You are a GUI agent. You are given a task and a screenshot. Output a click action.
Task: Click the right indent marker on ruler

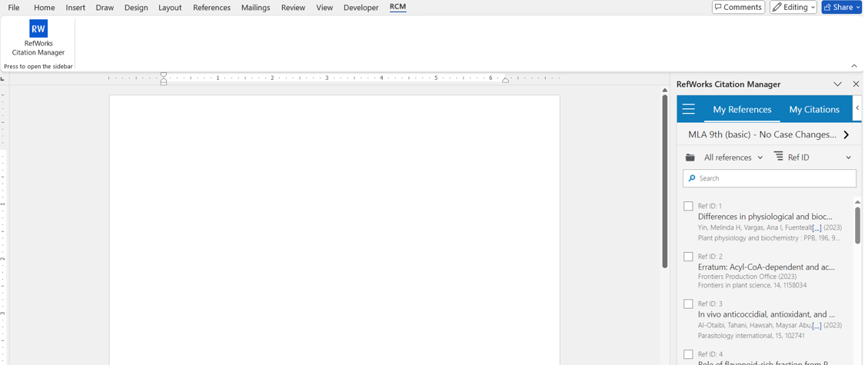click(505, 81)
